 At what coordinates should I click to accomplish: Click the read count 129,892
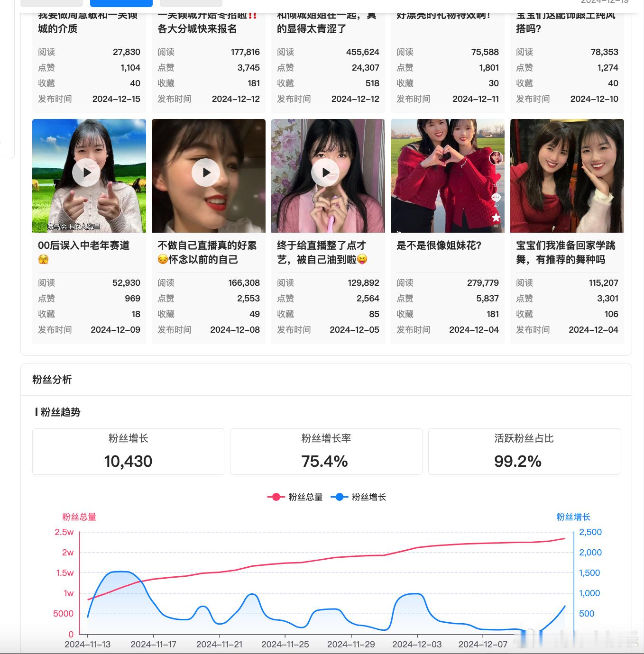click(x=363, y=283)
